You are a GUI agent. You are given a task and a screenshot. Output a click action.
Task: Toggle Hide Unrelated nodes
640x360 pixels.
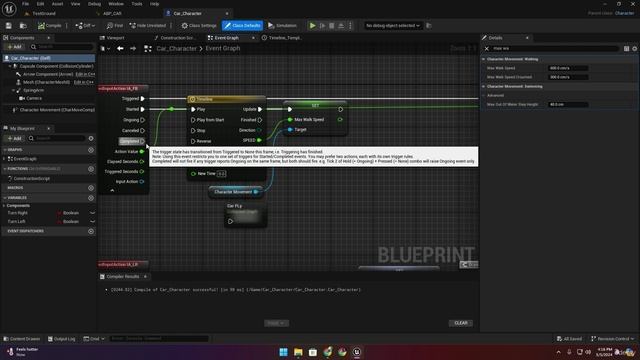point(148,26)
